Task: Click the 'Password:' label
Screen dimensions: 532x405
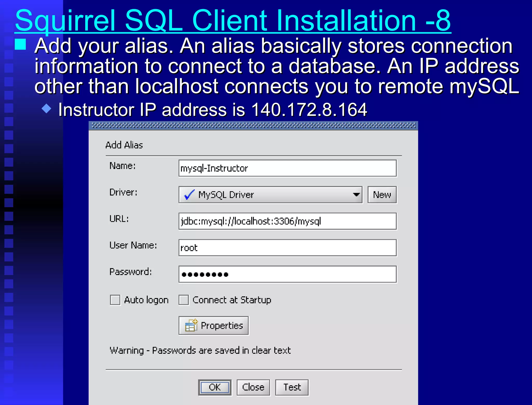Action: 131,272
